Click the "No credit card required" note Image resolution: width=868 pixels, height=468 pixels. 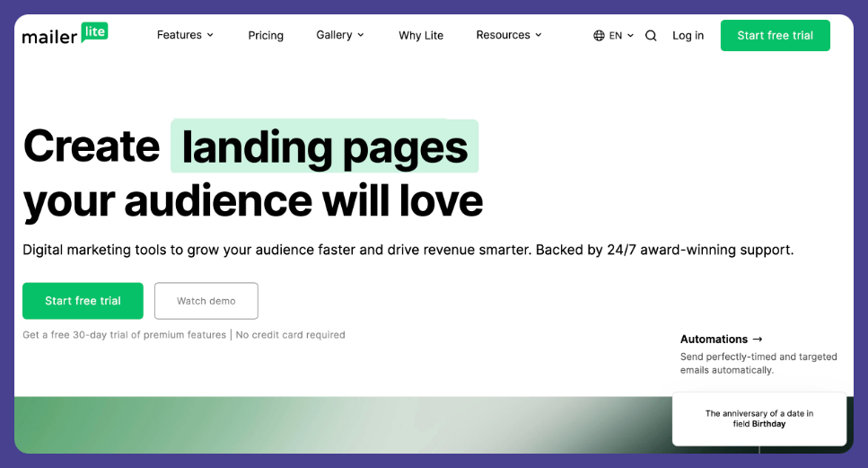pyautogui.click(x=290, y=335)
